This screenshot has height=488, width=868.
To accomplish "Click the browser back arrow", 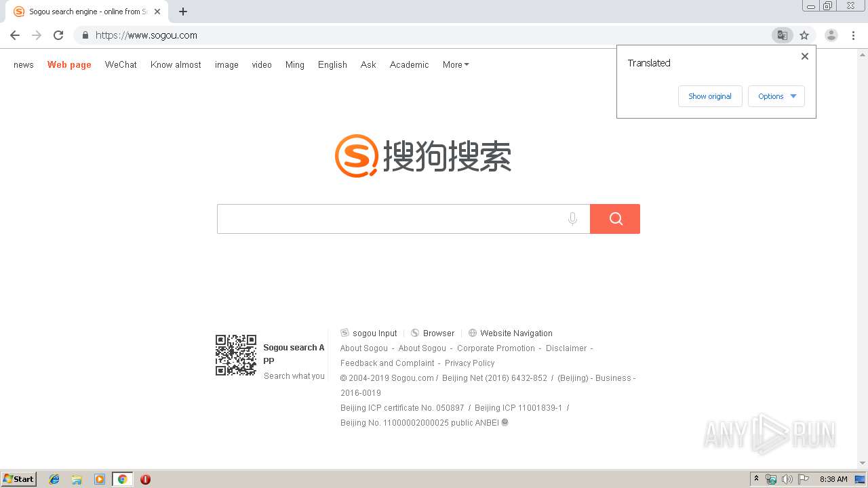I will [15, 35].
